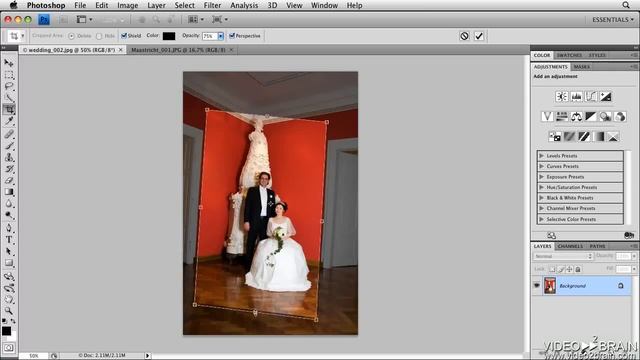
Task: Select the Clone Stamp tool
Action: pyautogui.click(x=9, y=157)
